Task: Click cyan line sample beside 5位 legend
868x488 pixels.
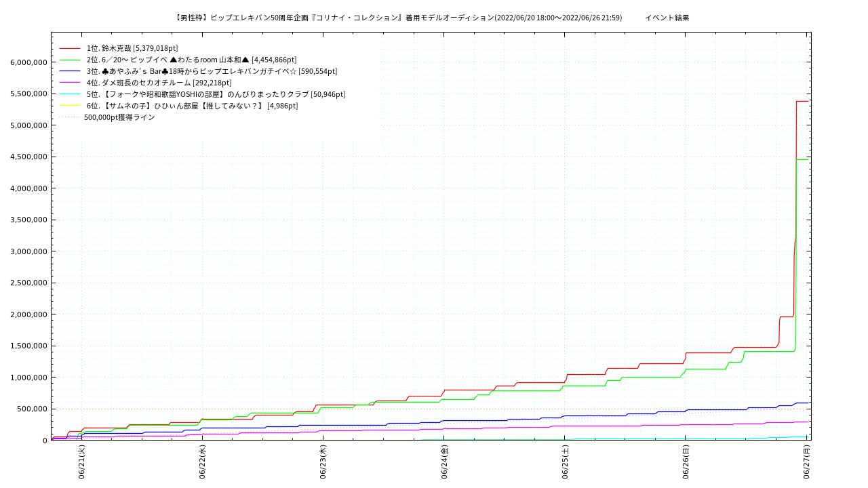Action: pyautogui.click(x=70, y=94)
